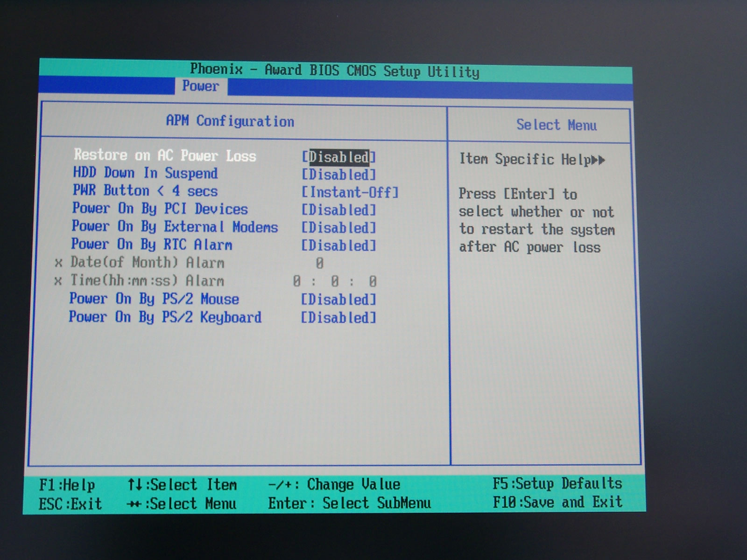Screen dimensions: 747x560
Task: Change Power On By PS/2 Mouse value
Action: [x=338, y=300]
